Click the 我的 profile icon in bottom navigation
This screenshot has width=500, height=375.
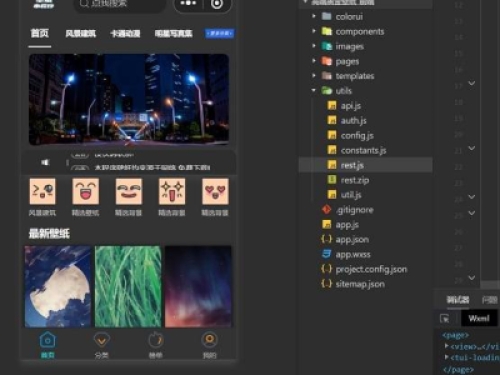click(x=210, y=340)
